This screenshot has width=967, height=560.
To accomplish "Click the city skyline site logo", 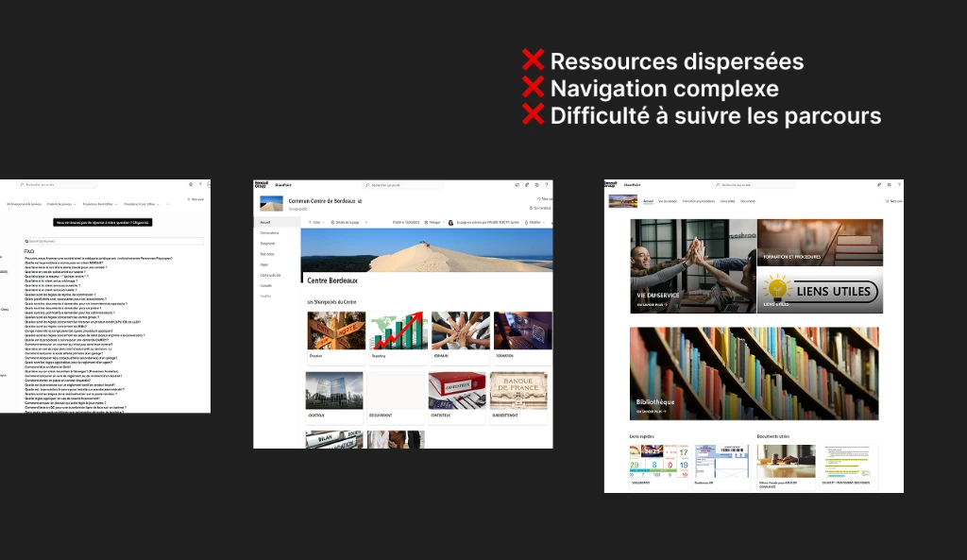I will pos(621,201).
